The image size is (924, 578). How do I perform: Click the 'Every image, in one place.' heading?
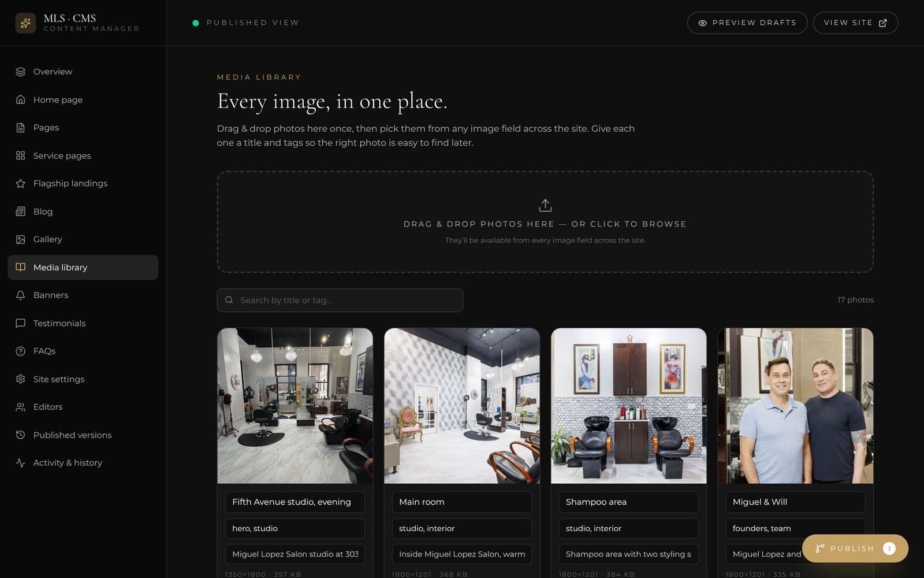332,102
